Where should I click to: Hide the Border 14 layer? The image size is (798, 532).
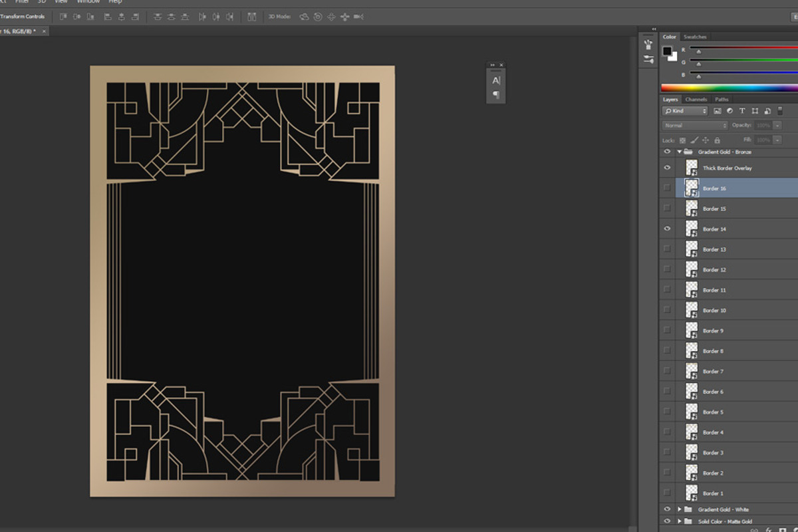(x=667, y=229)
